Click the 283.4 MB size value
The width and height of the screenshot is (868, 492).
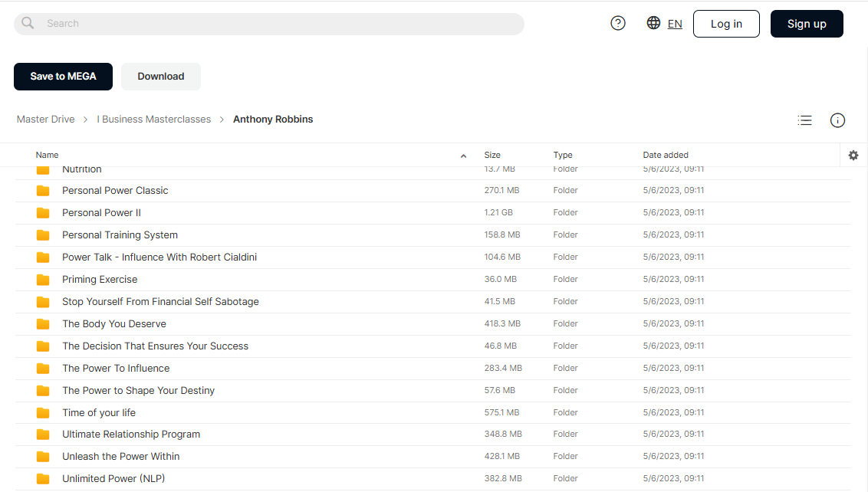coord(503,368)
